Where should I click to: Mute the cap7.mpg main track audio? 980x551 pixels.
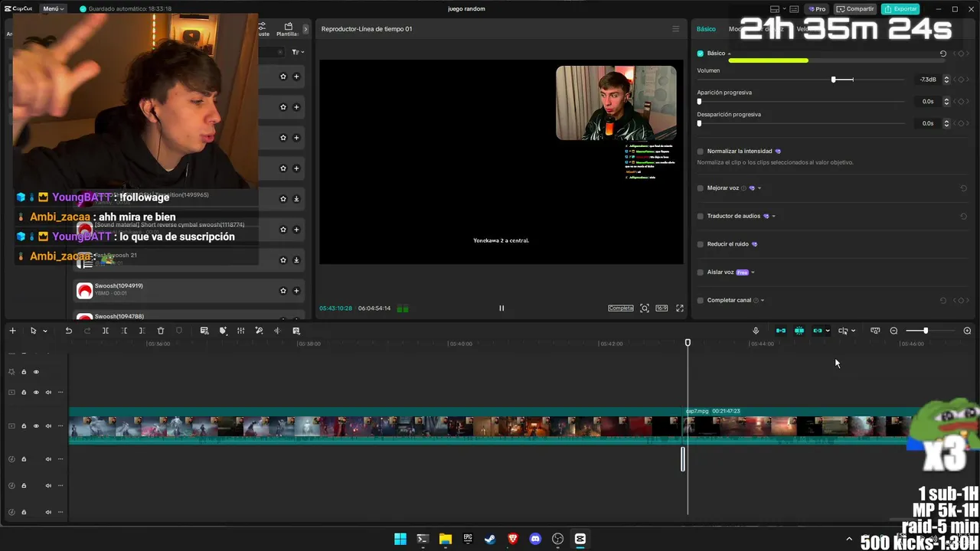48,425
